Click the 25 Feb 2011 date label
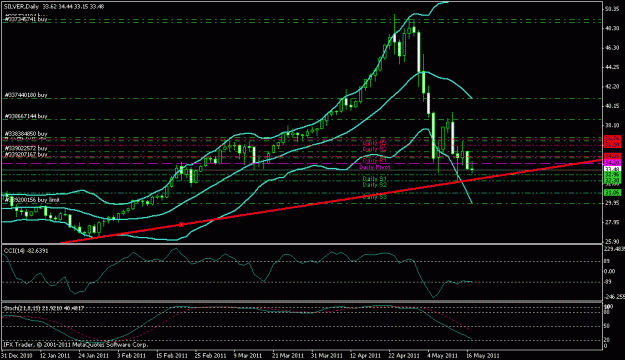Viewport: 625px width, 360px height. (210, 355)
